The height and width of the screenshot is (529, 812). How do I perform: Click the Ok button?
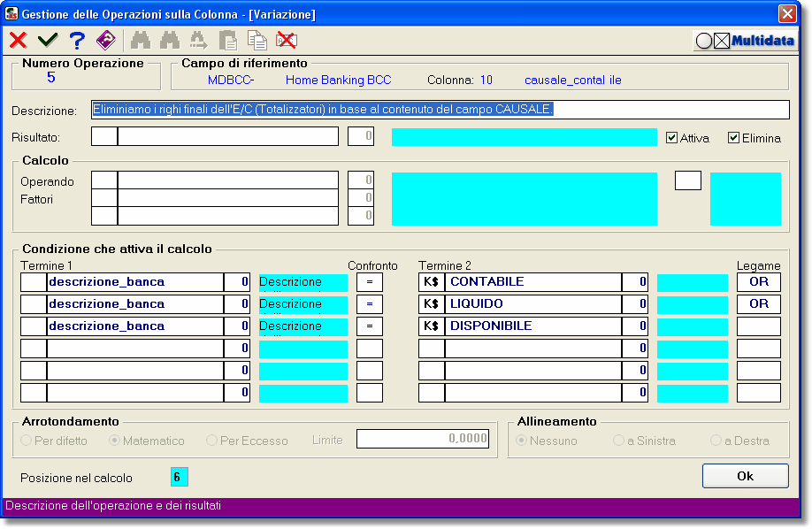pyautogui.click(x=745, y=476)
